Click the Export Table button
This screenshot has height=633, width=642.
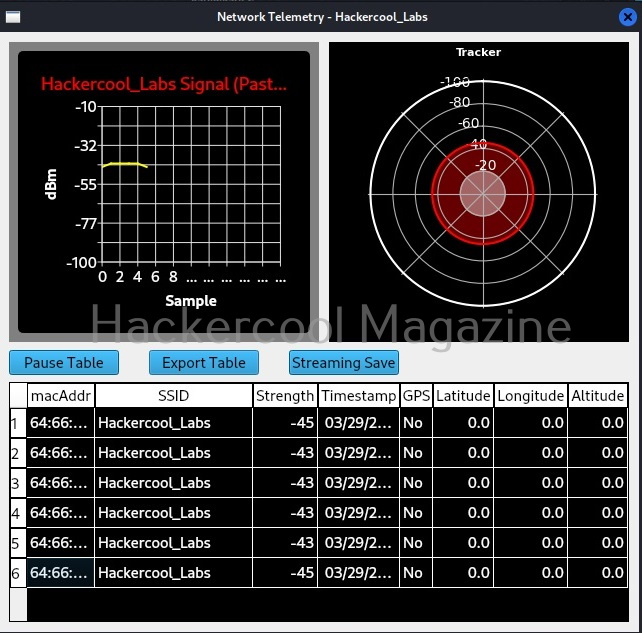coord(204,363)
